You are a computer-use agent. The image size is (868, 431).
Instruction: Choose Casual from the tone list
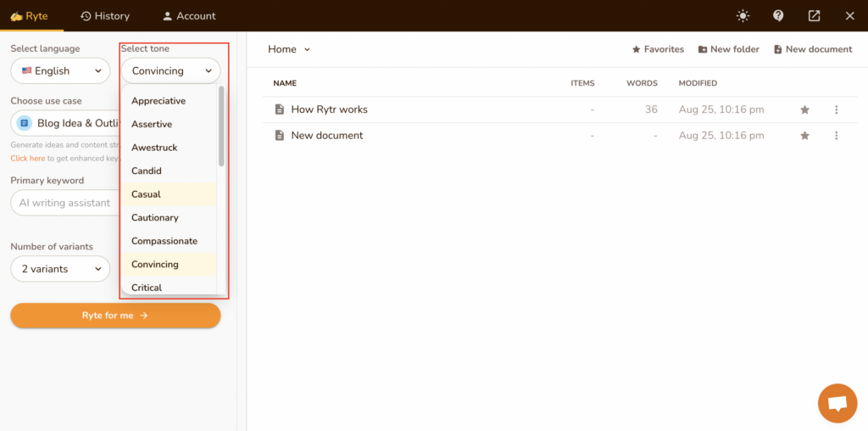click(147, 194)
